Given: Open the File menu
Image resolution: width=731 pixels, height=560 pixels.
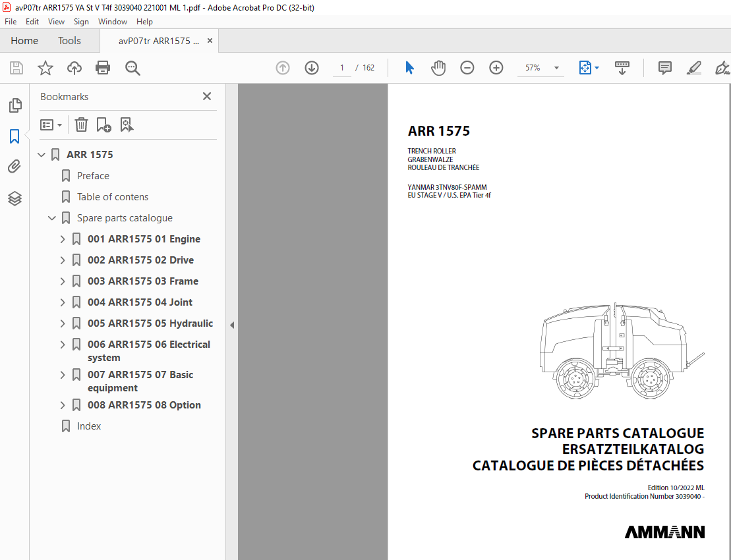Looking at the screenshot, I should pyautogui.click(x=11, y=22).
